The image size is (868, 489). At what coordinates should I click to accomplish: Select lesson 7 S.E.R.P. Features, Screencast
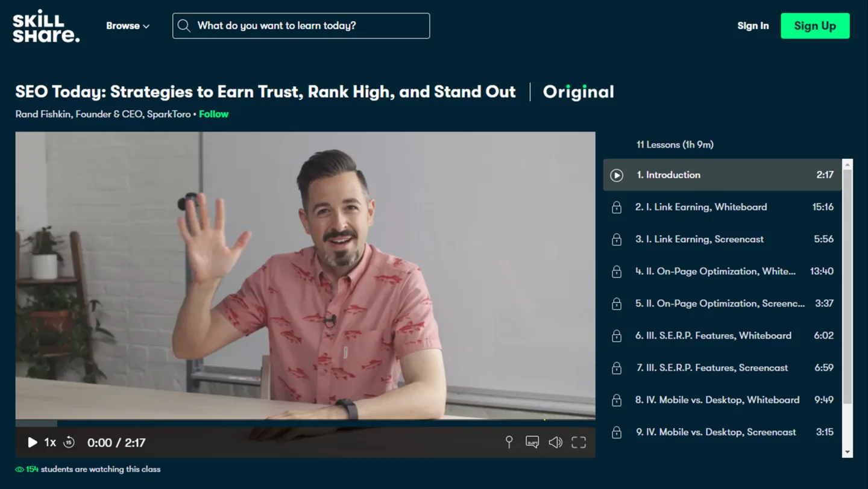[711, 367]
